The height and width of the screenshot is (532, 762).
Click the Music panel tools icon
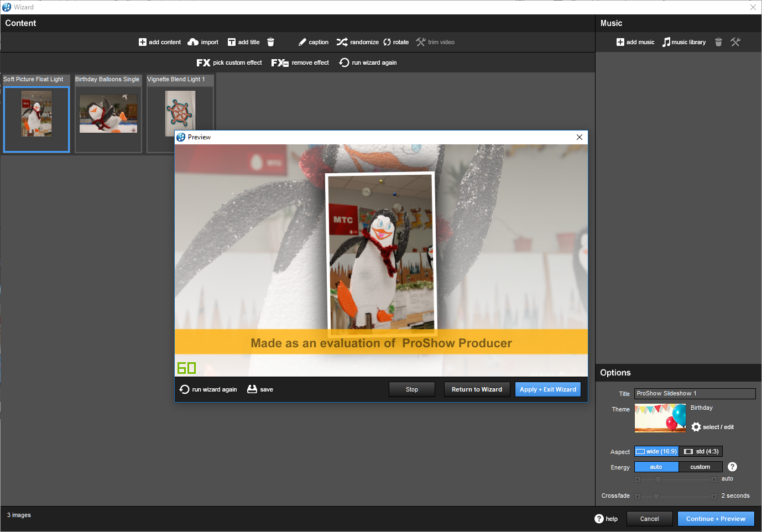click(x=735, y=42)
